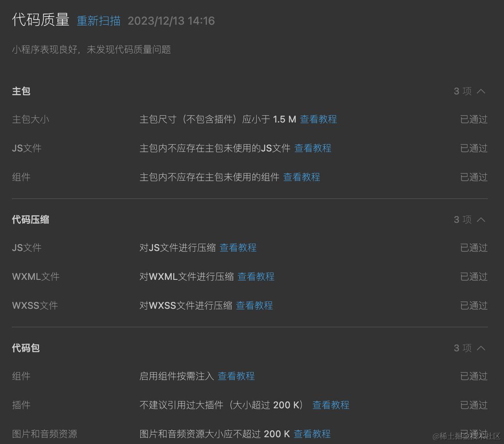Open 查看教程 for JS 文件压缩

pos(238,248)
